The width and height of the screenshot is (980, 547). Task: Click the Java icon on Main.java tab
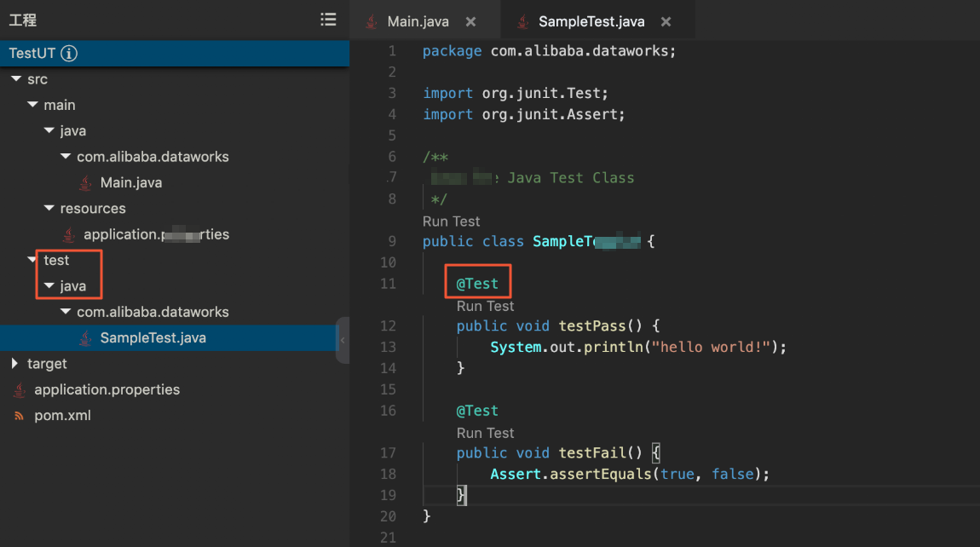[372, 22]
